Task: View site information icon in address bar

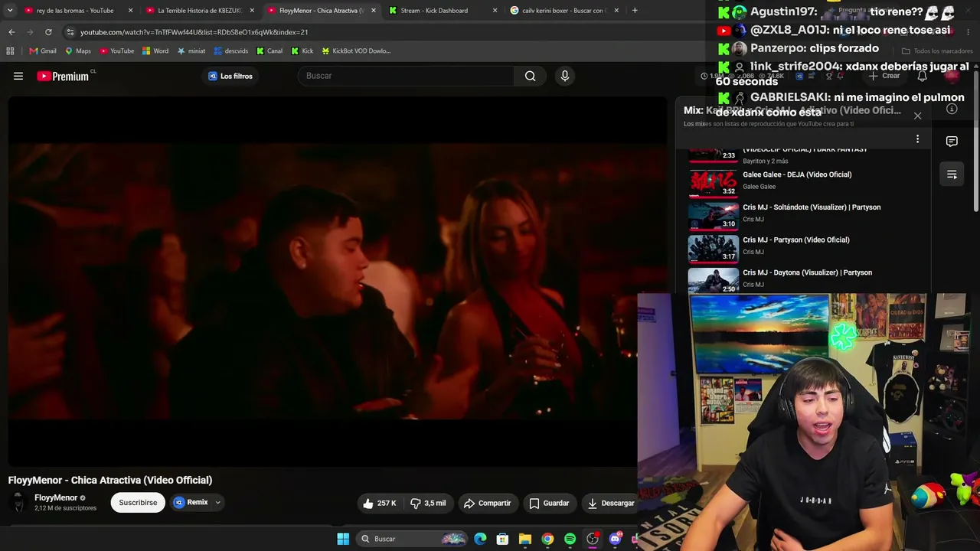Action: point(70,32)
